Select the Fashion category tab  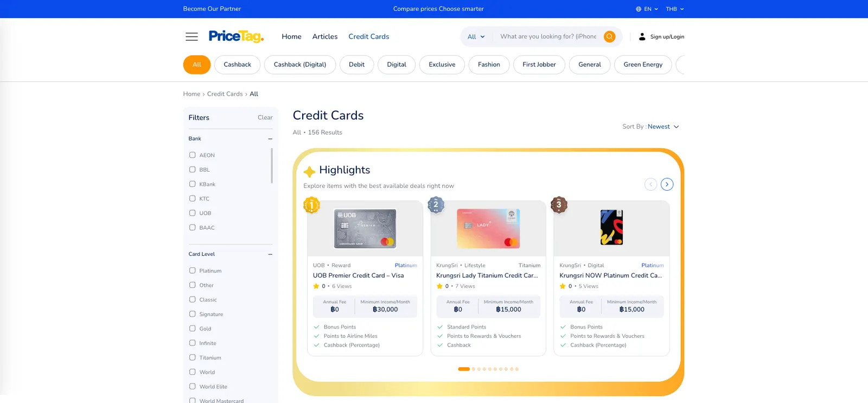(x=489, y=65)
